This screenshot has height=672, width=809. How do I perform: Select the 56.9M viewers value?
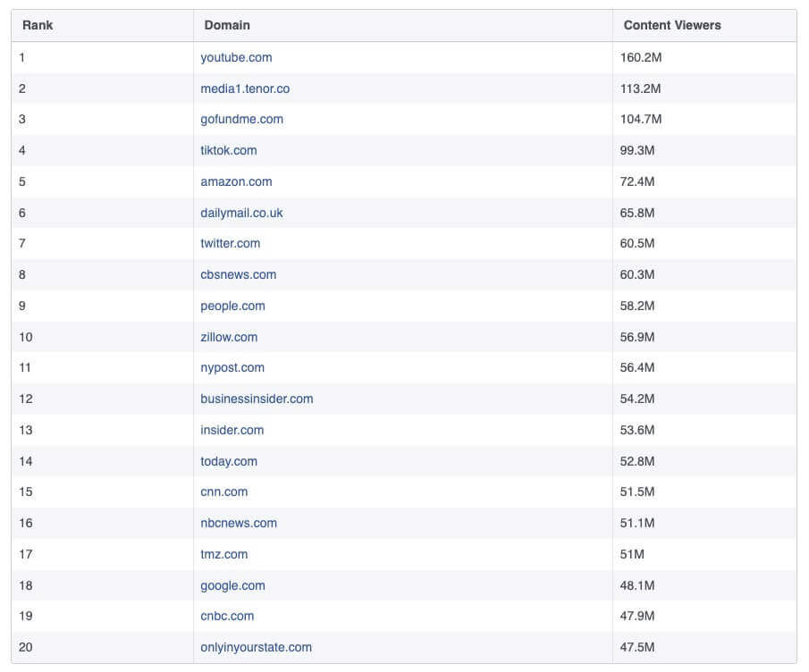[637, 337]
